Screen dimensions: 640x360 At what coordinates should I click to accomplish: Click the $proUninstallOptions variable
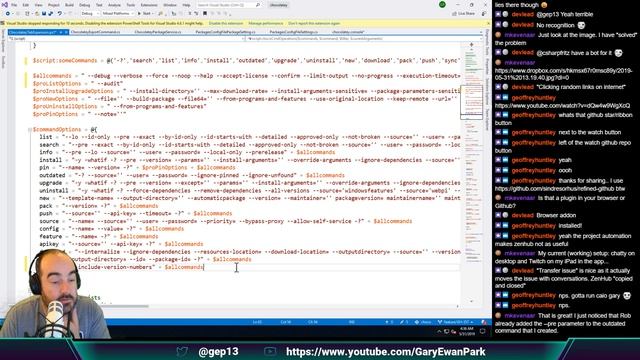coord(65,106)
